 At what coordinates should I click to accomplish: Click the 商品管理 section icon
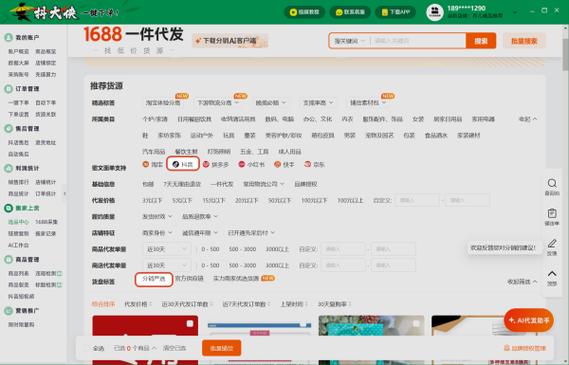point(8,259)
